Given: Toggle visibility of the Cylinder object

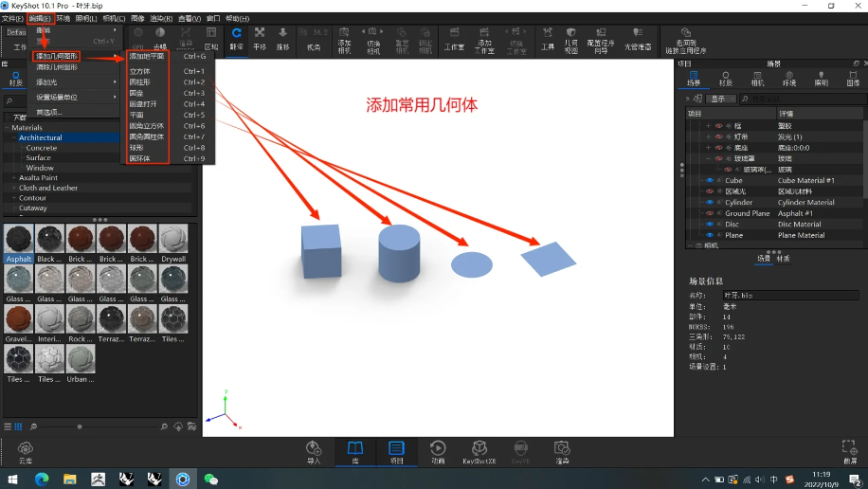Looking at the screenshot, I should [x=710, y=202].
